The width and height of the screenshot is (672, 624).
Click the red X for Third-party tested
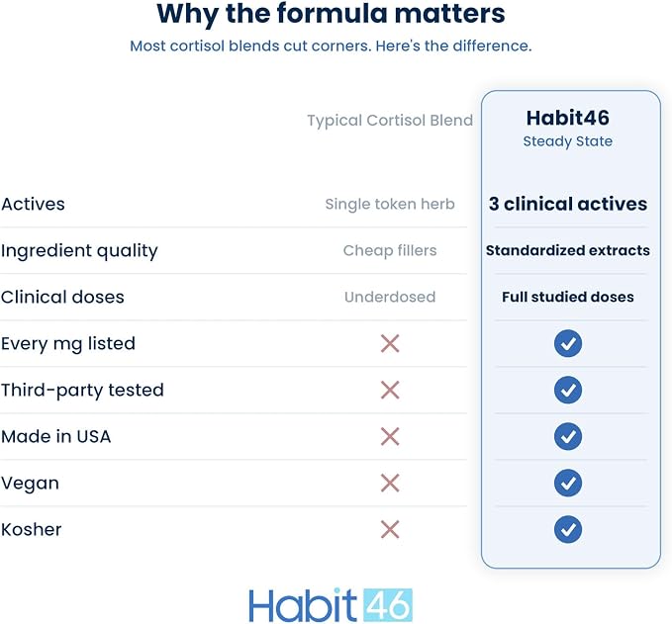[x=390, y=391]
